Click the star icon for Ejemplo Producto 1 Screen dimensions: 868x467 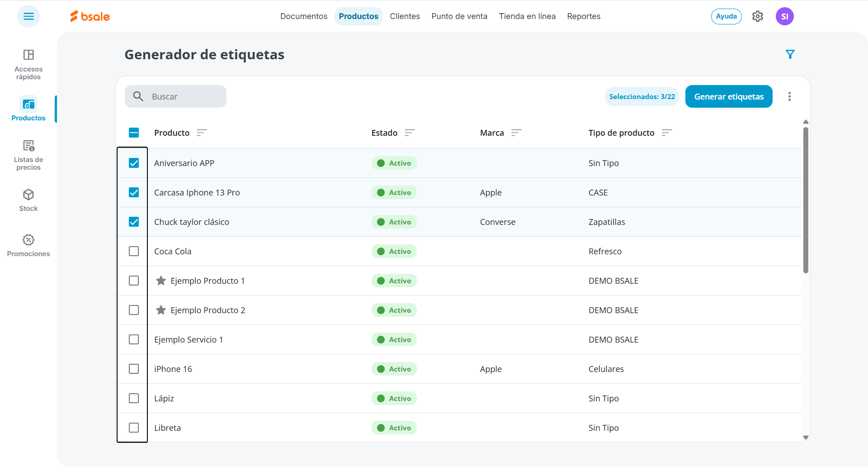pyautogui.click(x=161, y=281)
